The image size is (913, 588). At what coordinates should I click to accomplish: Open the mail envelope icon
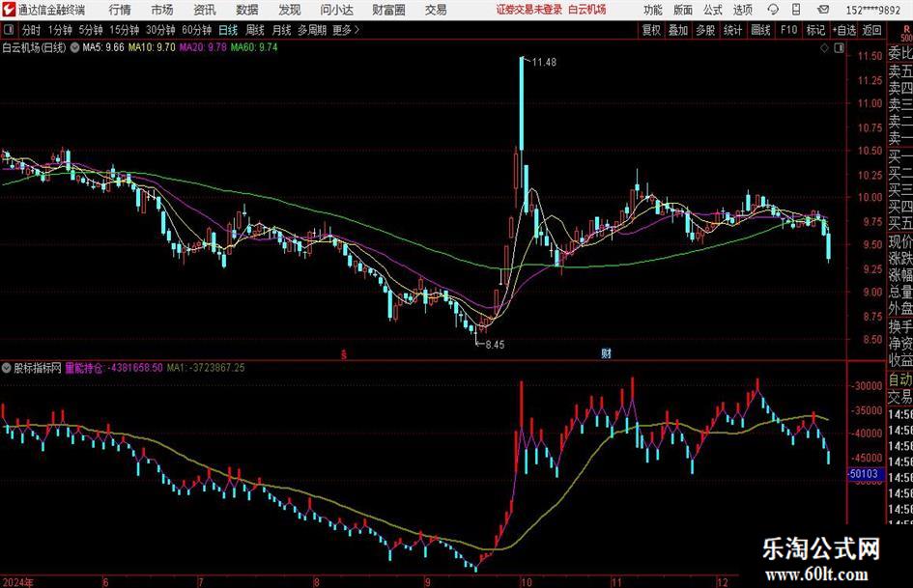(x=823, y=10)
